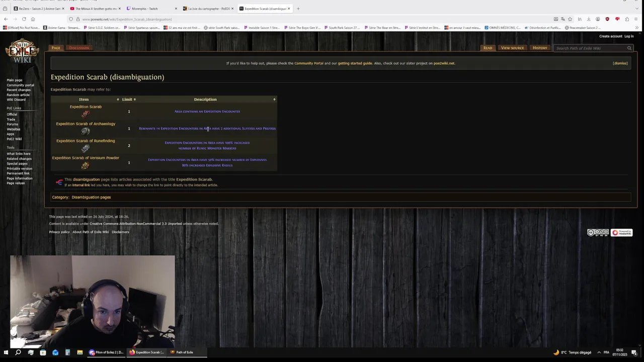Sort table by Description column

point(207,100)
